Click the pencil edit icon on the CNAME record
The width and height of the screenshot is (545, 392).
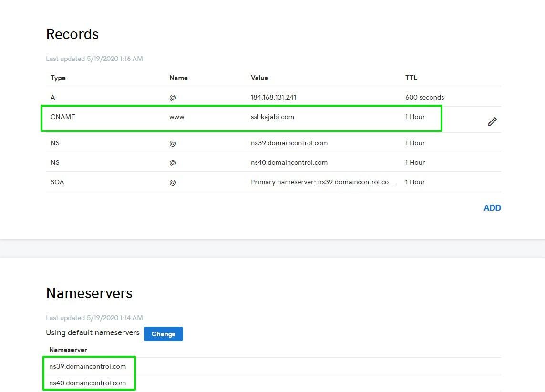(x=492, y=121)
